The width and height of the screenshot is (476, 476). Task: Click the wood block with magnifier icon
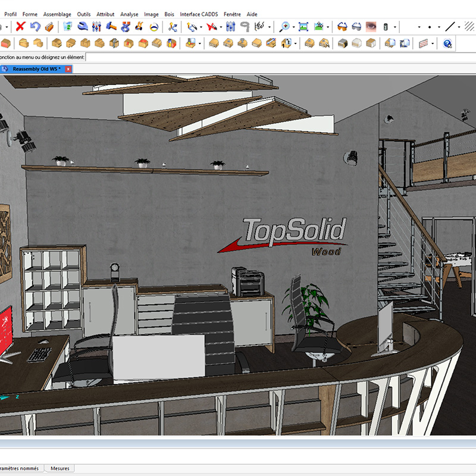coord(324,43)
